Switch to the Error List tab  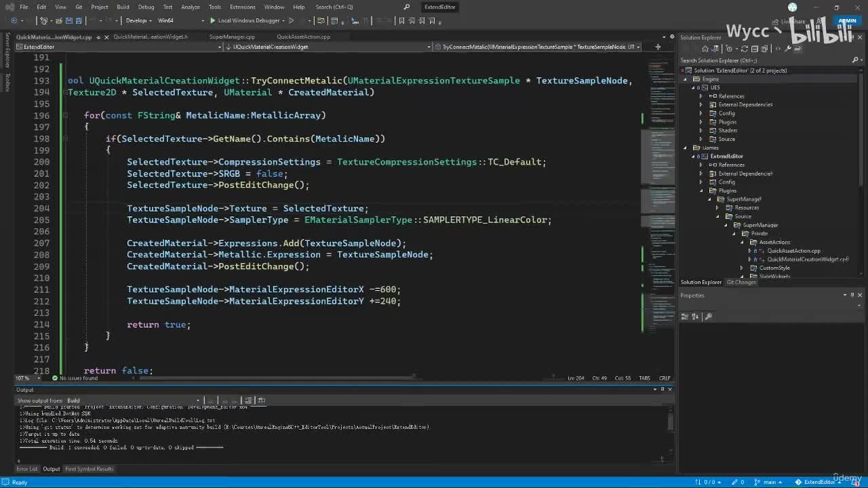coord(27,469)
